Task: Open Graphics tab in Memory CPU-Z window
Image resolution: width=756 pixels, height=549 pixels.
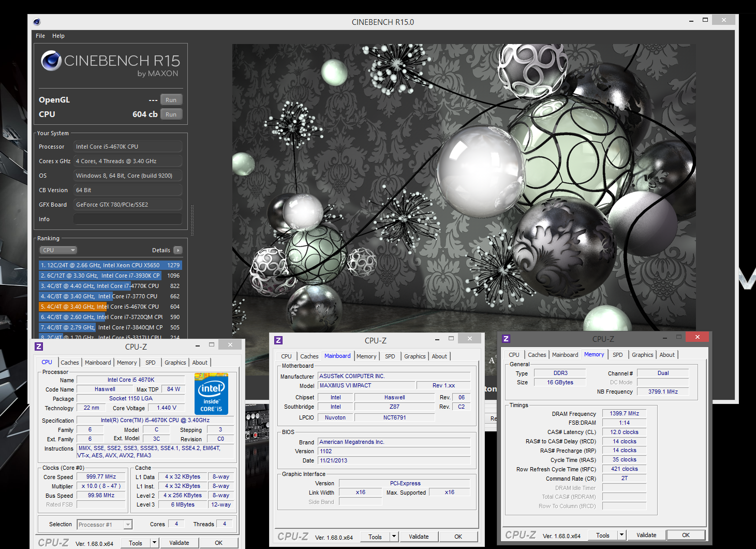Action: [x=643, y=355]
